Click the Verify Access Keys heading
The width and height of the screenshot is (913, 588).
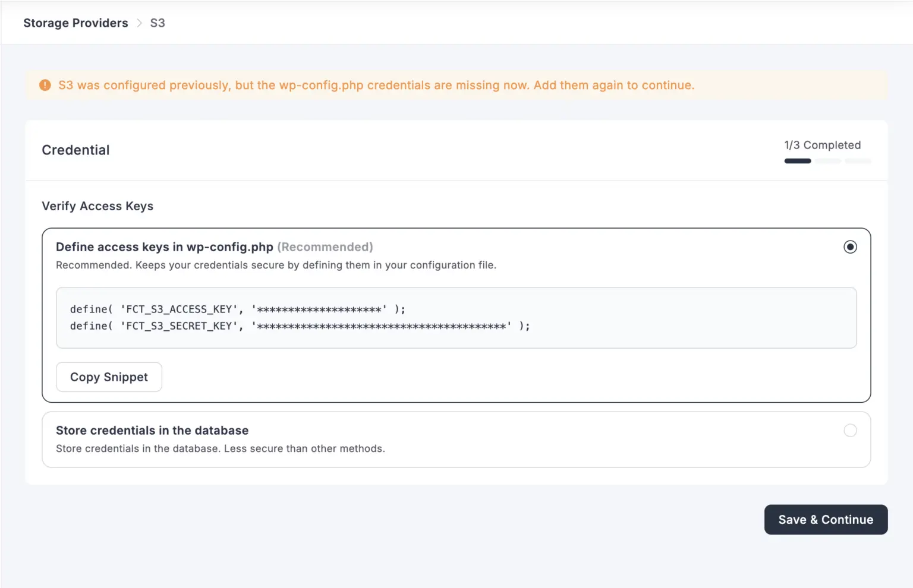tap(97, 206)
